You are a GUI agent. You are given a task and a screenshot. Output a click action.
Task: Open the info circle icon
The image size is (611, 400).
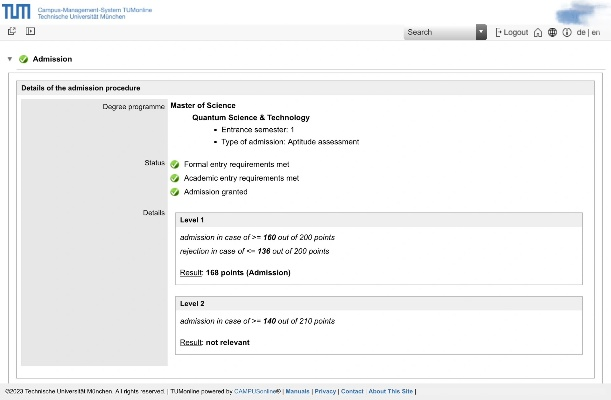[x=566, y=32]
